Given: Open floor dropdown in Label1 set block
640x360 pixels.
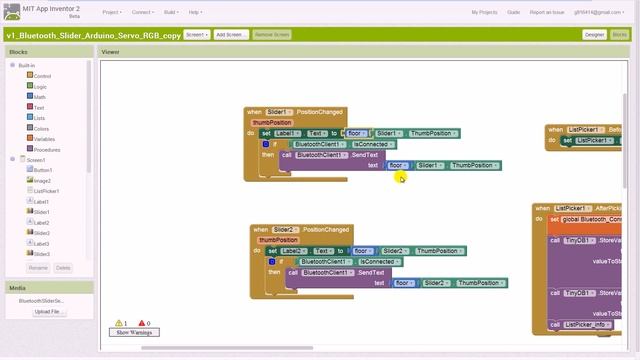Looking at the screenshot, I should click(357, 133).
